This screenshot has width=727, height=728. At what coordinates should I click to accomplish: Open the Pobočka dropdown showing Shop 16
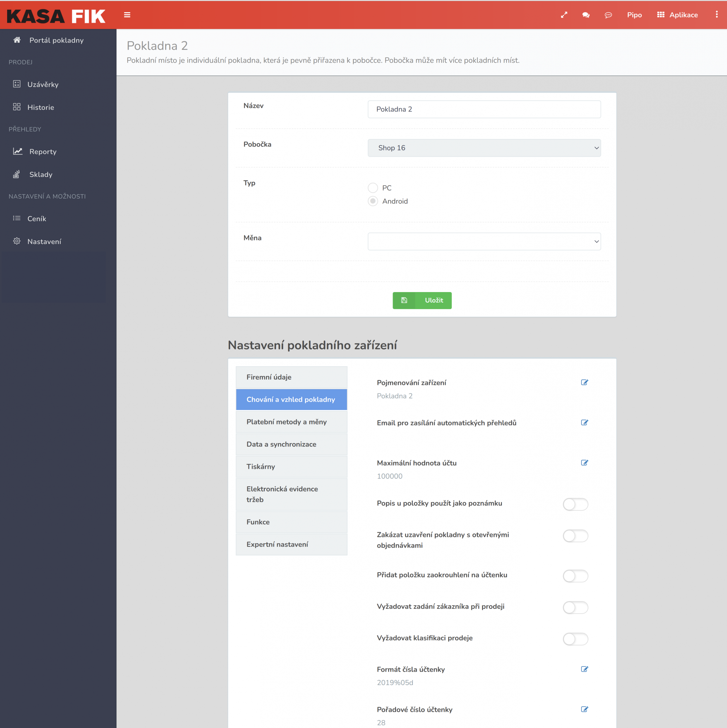click(x=484, y=148)
